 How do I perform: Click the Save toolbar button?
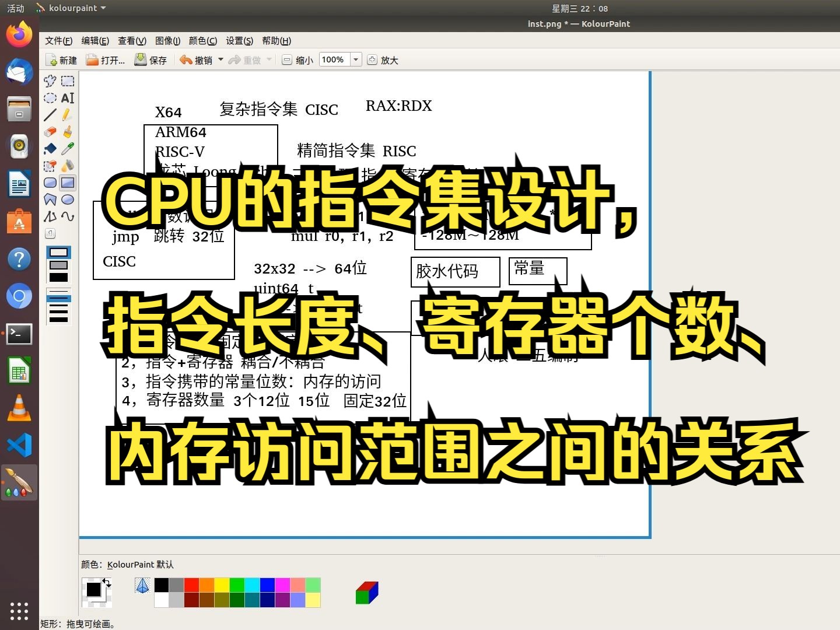click(x=150, y=60)
